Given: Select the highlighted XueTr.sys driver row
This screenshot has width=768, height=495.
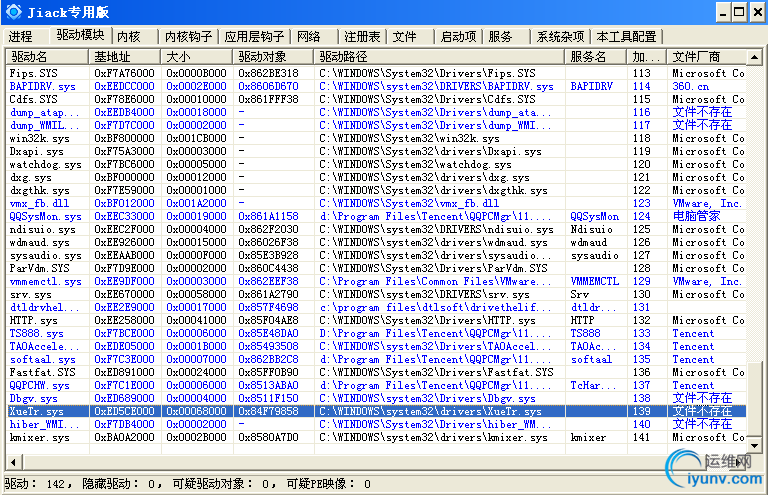Looking at the screenshot, I should point(376,411).
